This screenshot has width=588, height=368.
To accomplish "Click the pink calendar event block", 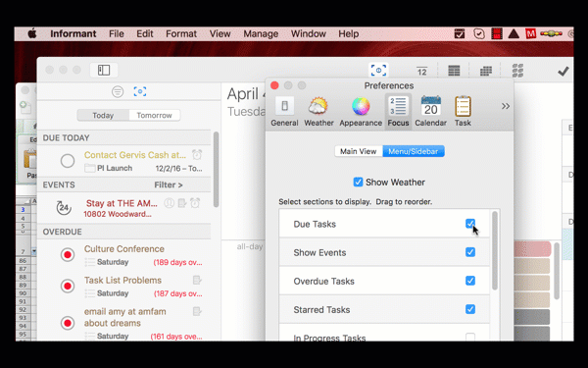I will [532, 249].
